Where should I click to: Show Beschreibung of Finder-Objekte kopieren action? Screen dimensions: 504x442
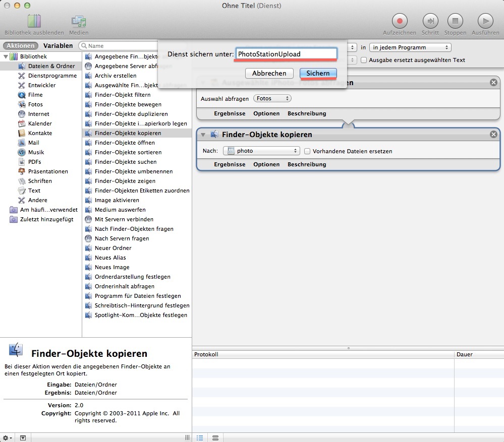click(307, 164)
